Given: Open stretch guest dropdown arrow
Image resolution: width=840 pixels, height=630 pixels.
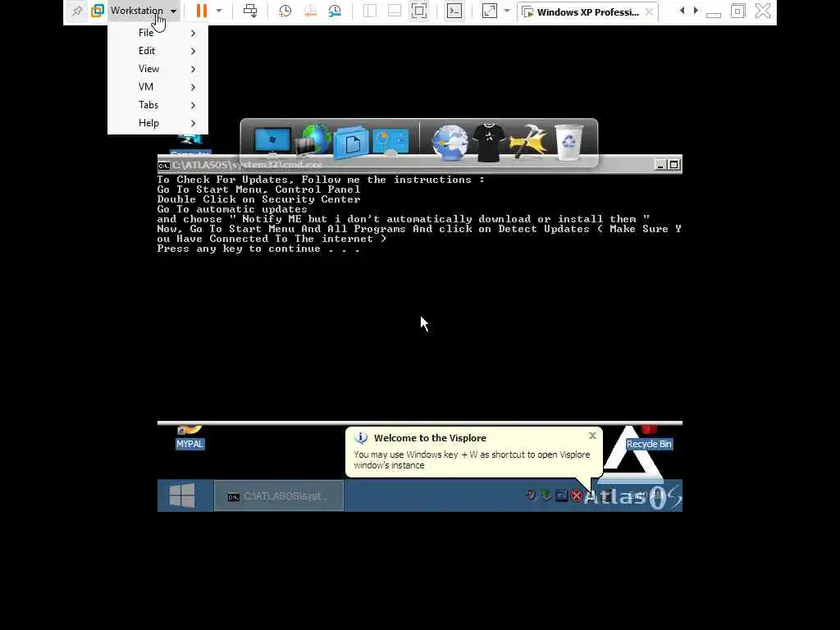Looking at the screenshot, I should click(x=507, y=11).
